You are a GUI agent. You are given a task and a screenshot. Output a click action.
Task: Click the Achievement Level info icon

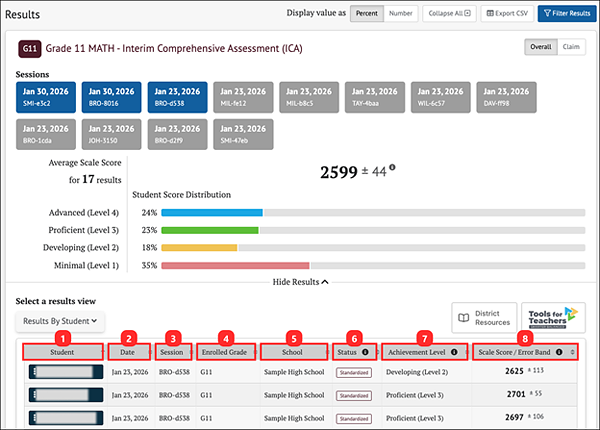[454, 352]
